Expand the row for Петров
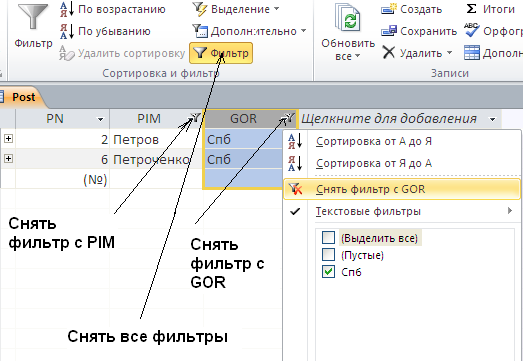 coord(8,138)
